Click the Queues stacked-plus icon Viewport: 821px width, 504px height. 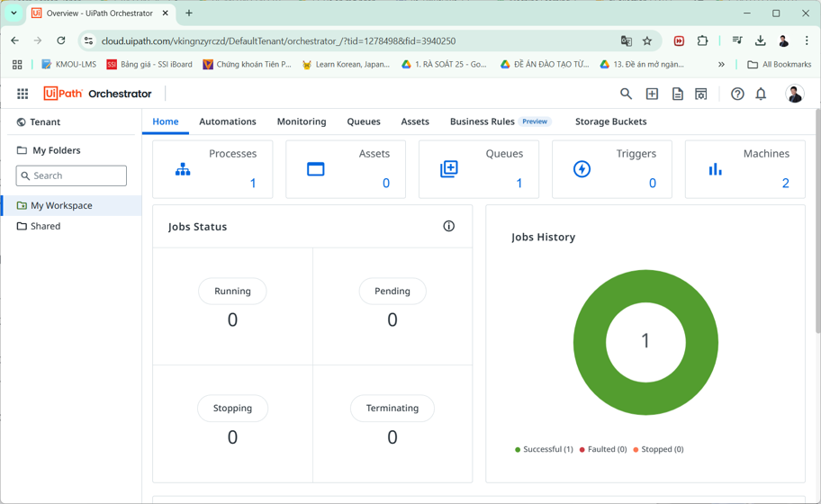[x=448, y=169]
